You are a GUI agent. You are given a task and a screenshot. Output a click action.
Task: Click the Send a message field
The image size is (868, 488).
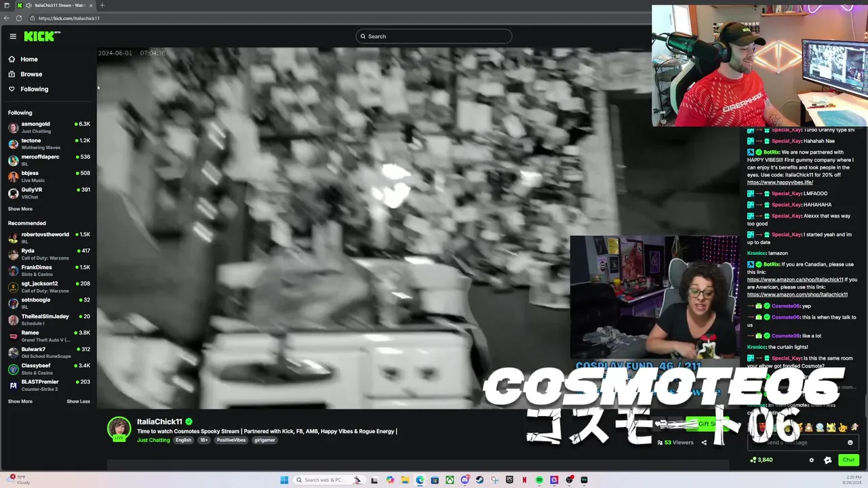(x=803, y=443)
